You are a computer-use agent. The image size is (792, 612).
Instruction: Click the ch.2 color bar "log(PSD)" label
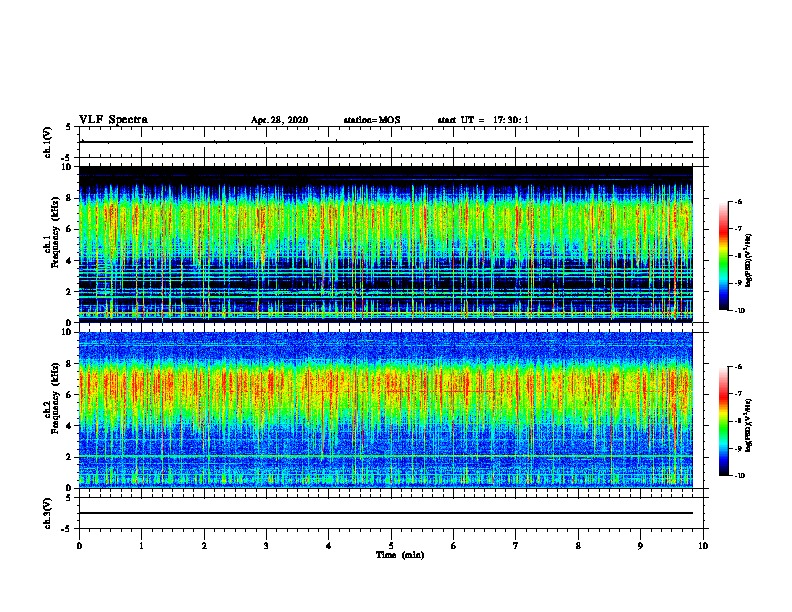point(749,425)
